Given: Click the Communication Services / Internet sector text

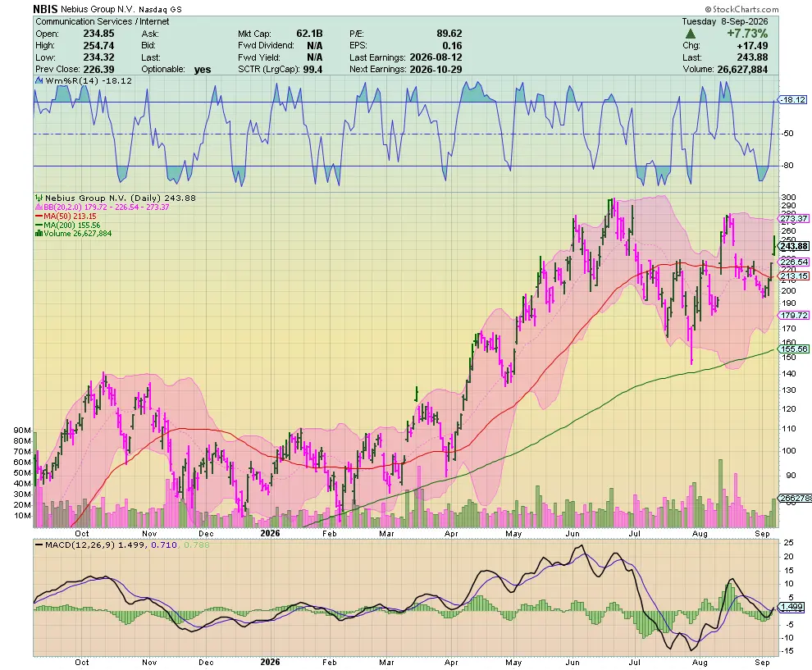Looking at the screenshot, I should [x=102, y=21].
